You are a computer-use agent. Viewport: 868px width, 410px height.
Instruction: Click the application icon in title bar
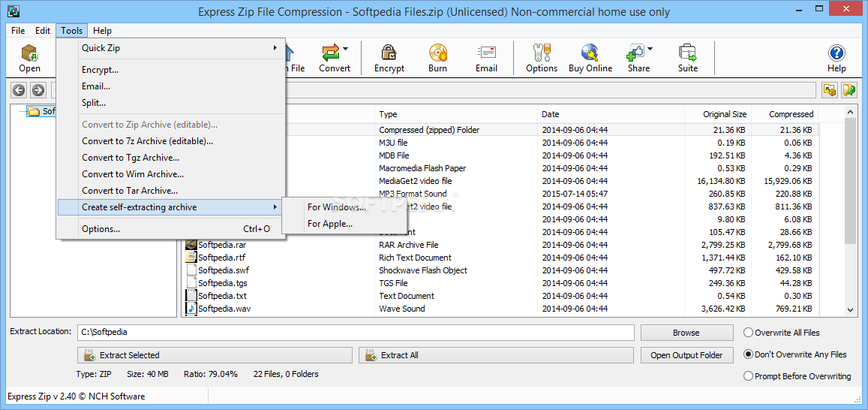(14, 11)
